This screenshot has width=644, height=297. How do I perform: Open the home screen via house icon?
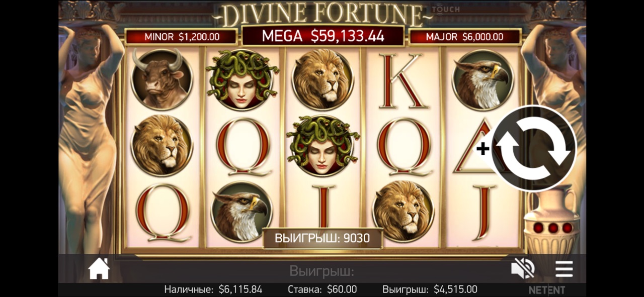(99, 269)
